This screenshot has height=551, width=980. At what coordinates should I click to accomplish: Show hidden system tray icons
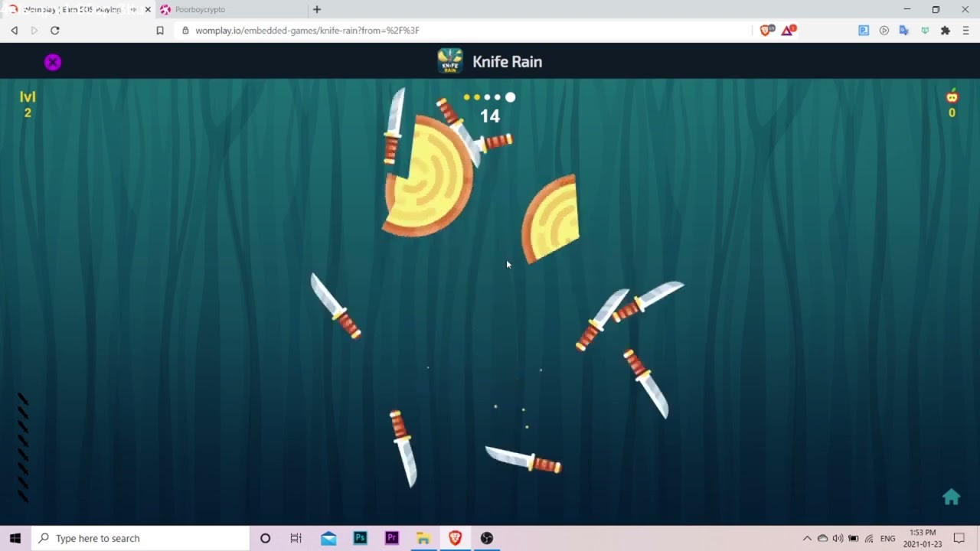point(807,539)
